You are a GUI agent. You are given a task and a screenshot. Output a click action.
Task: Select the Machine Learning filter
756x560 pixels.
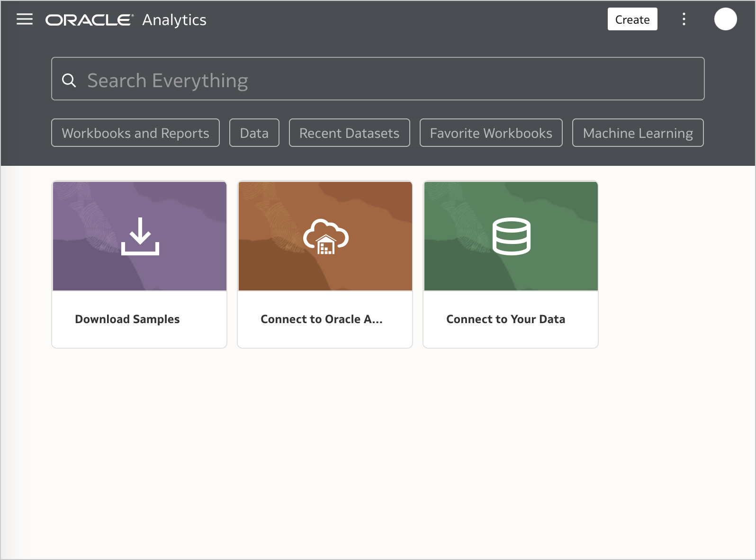pos(638,133)
